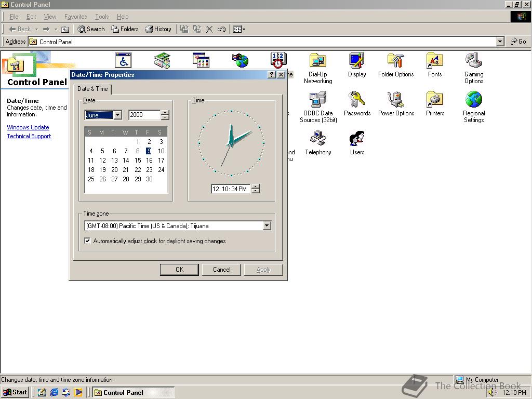Select day 30 in the calendar
The image size is (532, 399).
coord(149,179)
